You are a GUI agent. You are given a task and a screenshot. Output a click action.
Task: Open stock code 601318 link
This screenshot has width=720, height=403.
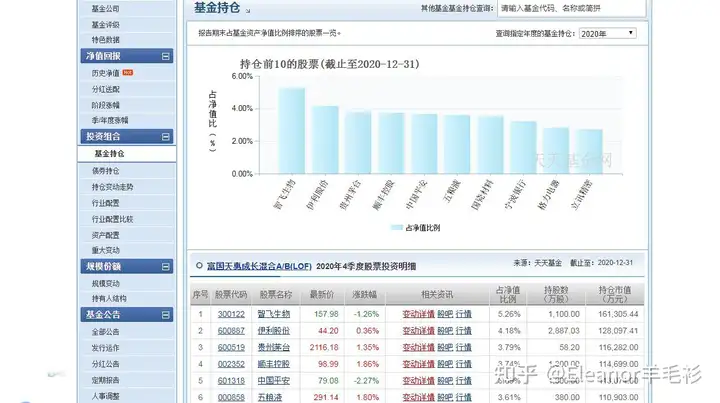point(231,381)
